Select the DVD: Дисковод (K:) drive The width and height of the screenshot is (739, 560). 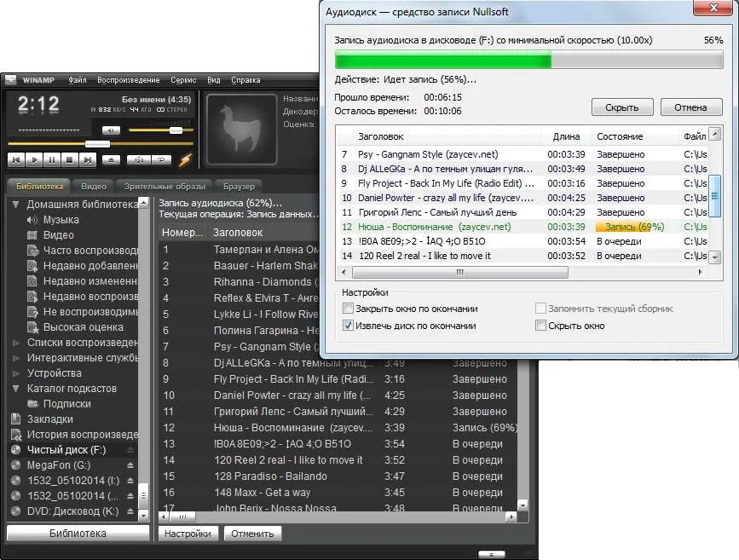point(72,511)
